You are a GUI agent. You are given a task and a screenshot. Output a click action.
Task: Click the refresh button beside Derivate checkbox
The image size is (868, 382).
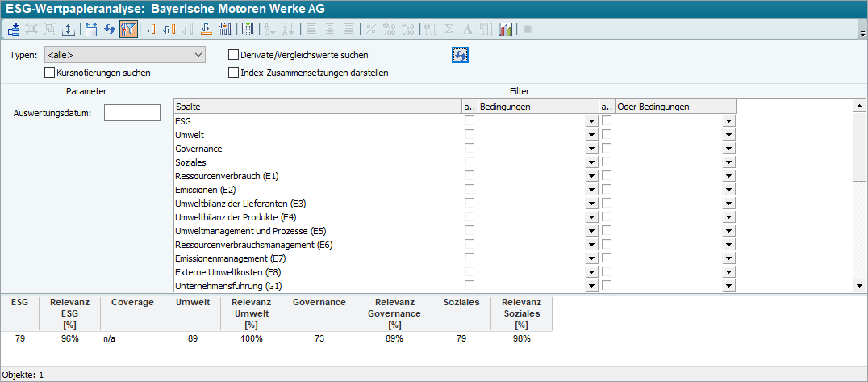coord(460,55)
